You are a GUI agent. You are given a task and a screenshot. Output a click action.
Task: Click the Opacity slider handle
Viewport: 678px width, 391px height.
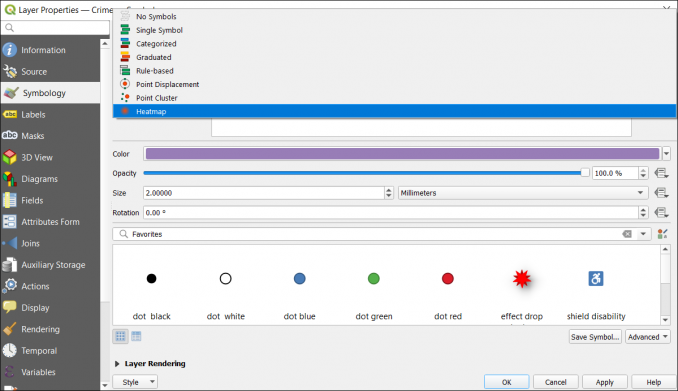585,173
